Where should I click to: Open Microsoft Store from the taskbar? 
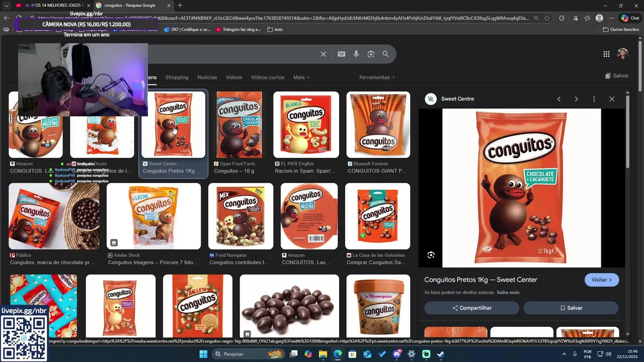(x=352, y=354)
